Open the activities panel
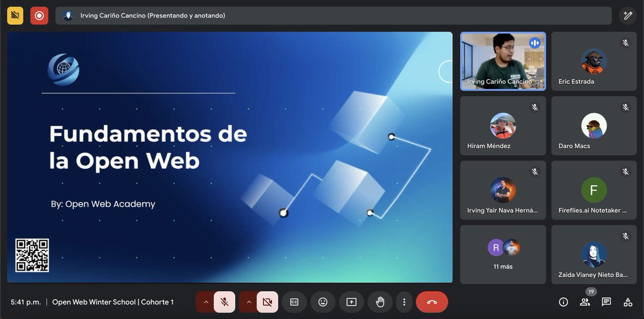This screenshot has height=319, width=644. pos(628,302)
